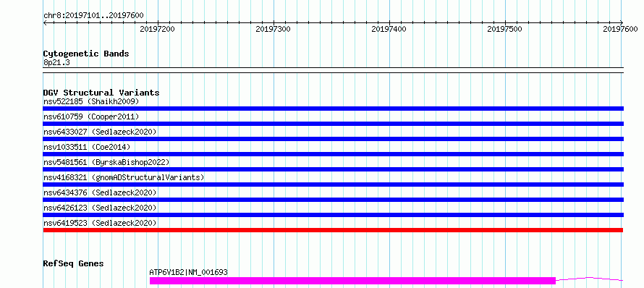Open variant nsv6419523 (Sedlazeck2020) label

[100, 223]
